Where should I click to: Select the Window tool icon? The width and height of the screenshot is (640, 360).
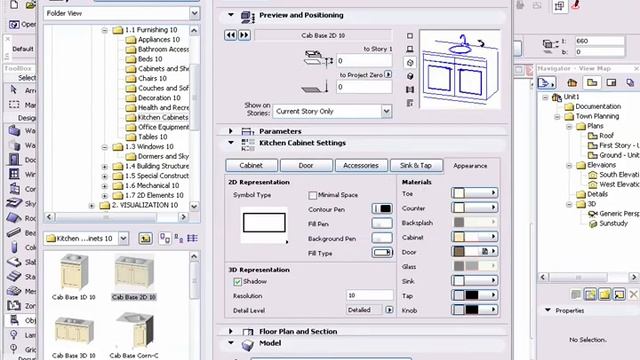tap(14, 174)
